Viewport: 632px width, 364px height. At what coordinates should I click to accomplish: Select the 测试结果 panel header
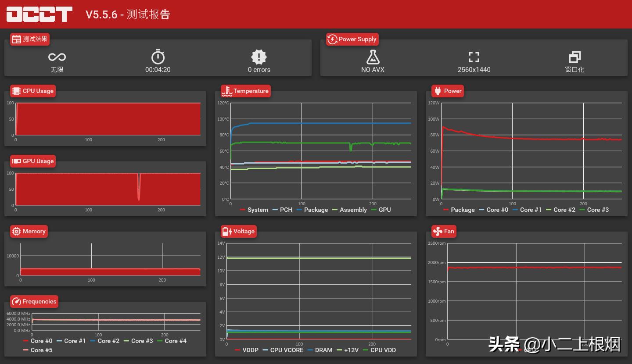click(30, 39)
